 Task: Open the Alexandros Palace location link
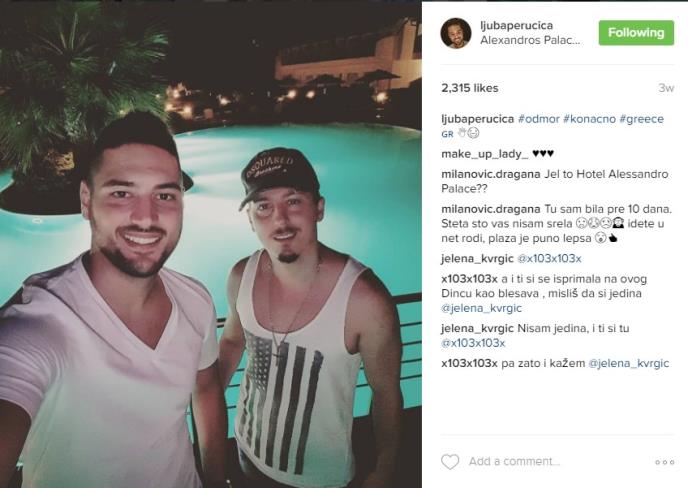click(530, 40)
